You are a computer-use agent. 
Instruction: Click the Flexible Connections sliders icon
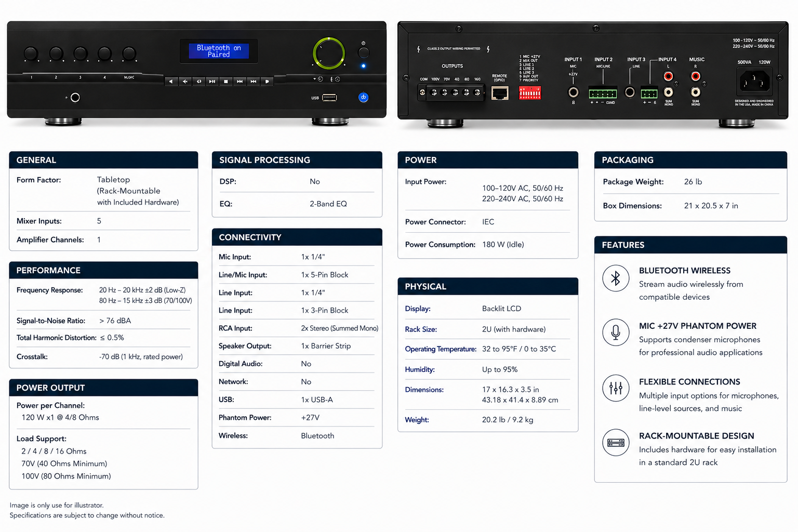point(616,388)
